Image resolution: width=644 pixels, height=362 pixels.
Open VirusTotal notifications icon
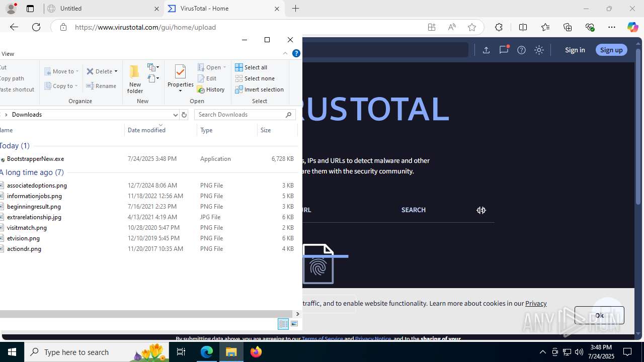[x=504, y=50]
